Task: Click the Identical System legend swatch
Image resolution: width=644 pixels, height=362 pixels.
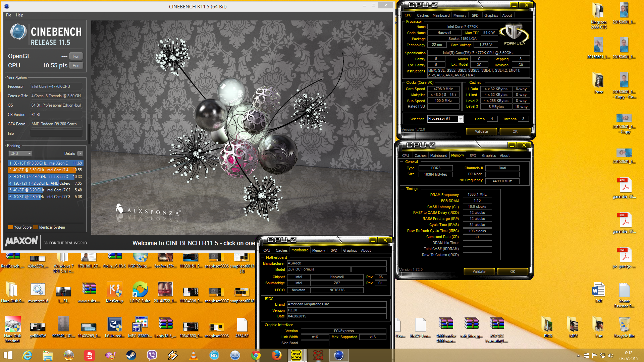Action: click(36, 227)
